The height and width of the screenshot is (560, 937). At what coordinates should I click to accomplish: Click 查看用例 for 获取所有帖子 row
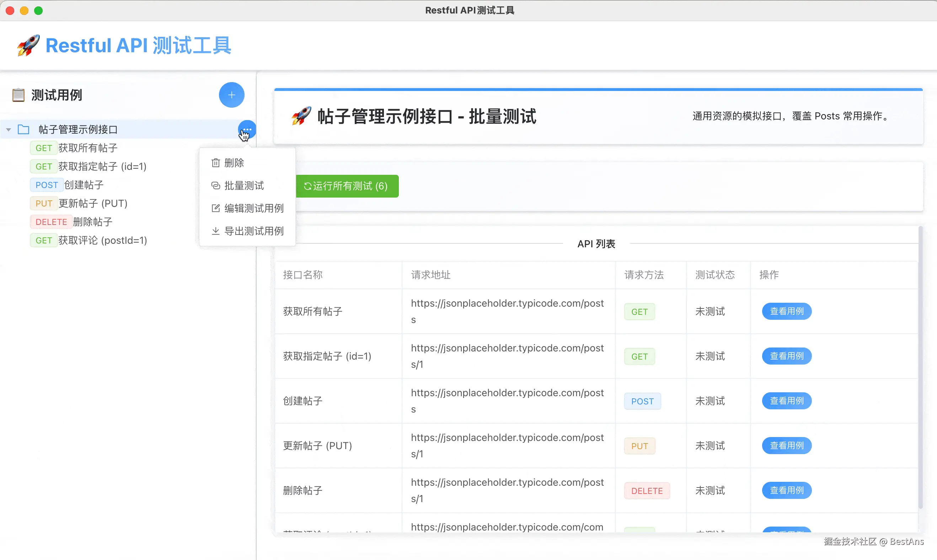click(x=786, y=311)
